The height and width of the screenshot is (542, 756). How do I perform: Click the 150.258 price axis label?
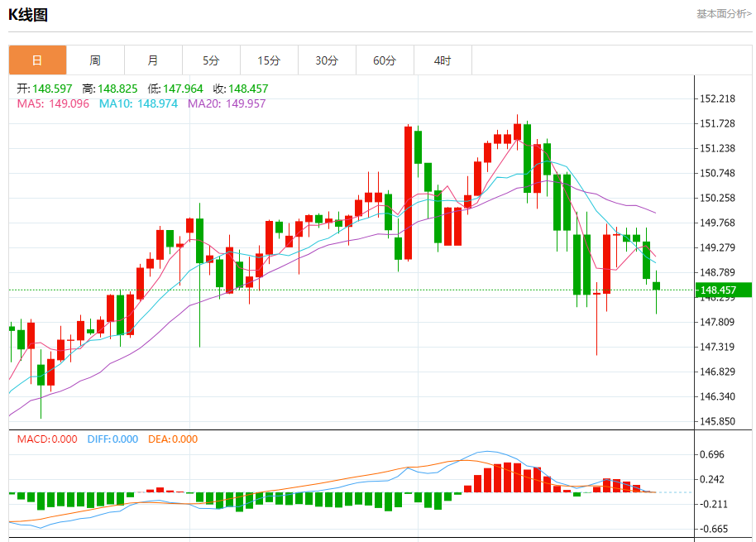click(x=717, y=199)
